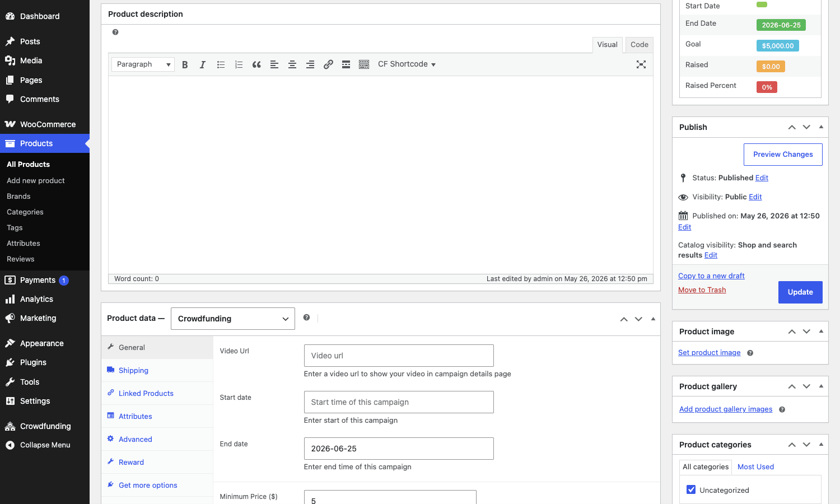The image size is (840, 504).
Task: Switch to the Visual editor tab
Action: coord(607,45)
